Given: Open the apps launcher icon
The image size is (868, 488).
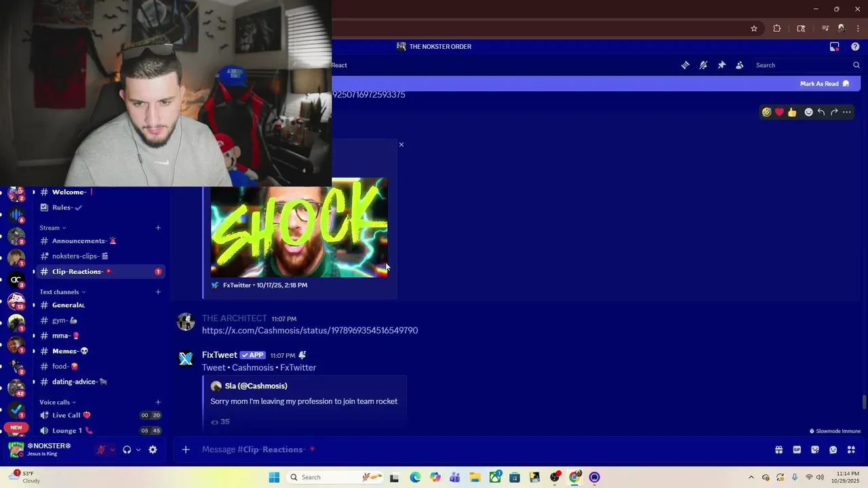Looking at the screenshot, I should [851, 449].
